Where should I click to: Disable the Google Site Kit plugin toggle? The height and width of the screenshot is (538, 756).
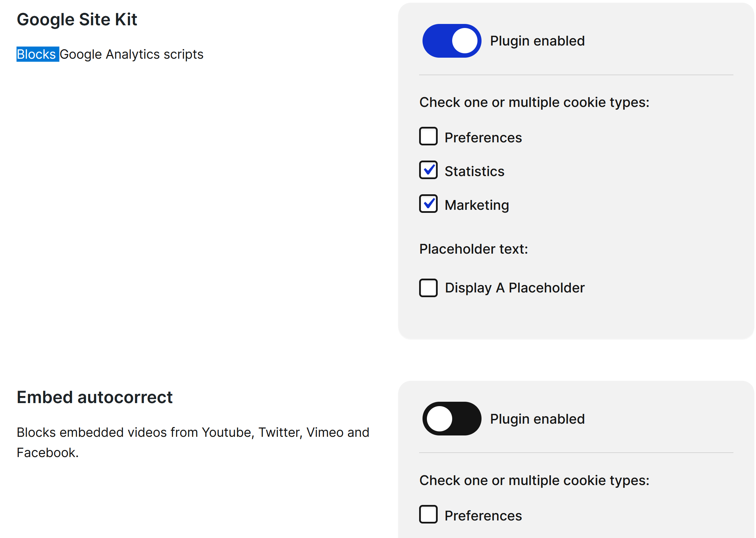tap(452, 41)
